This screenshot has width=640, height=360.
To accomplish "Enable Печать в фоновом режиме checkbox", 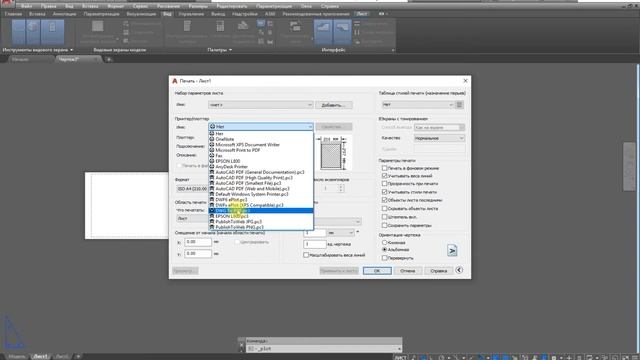I will pos(384,168).
